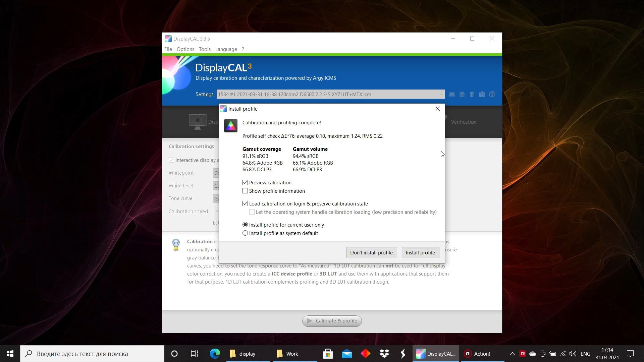Click the install profile box icon beside Settings

tap(462, 95)
